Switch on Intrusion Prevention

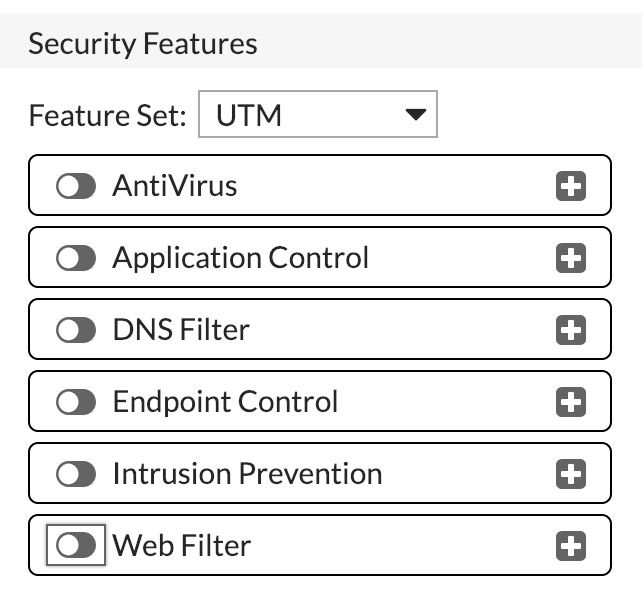coord(76,474)
